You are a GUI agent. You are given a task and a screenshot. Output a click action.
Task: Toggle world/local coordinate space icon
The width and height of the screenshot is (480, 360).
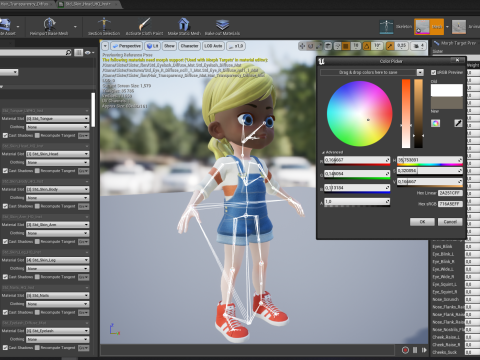pos(328,46)
